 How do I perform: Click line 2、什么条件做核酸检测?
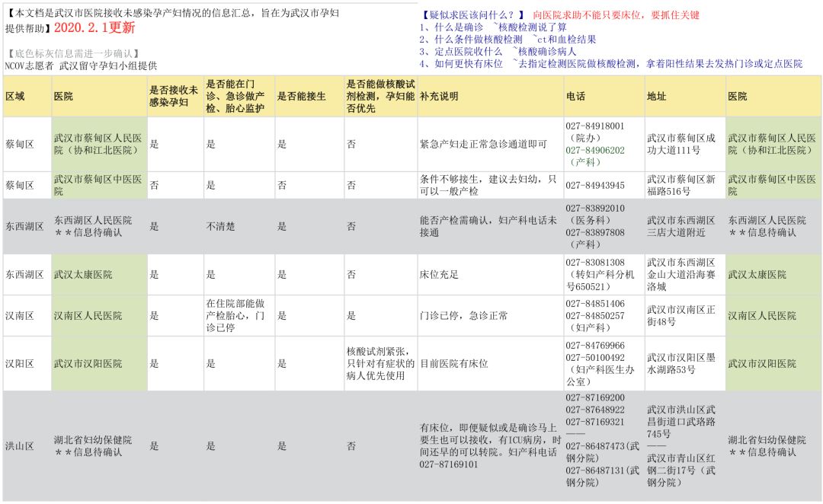click(508, 40)
